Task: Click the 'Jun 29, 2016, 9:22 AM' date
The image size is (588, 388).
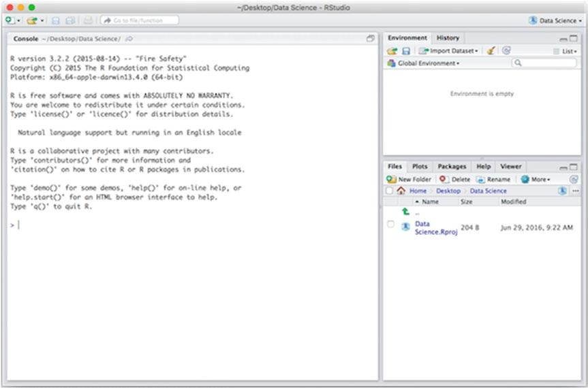Action: click(537, 227)
